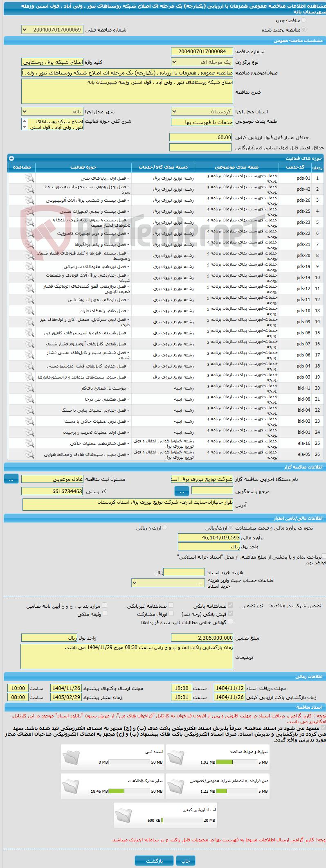
Task: Click progress bar of شرایط و ضوابط مناقصه
Action: (x=236, y=762)
